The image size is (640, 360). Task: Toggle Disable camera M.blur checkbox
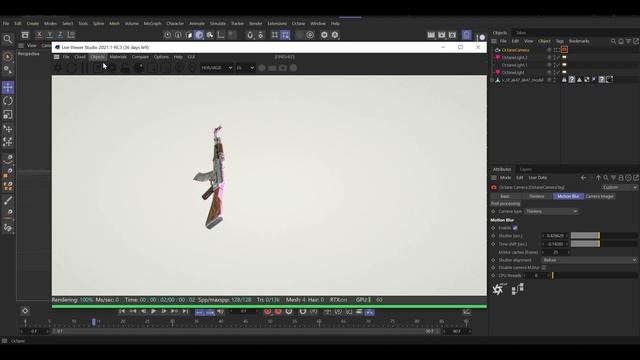point(544,268)
